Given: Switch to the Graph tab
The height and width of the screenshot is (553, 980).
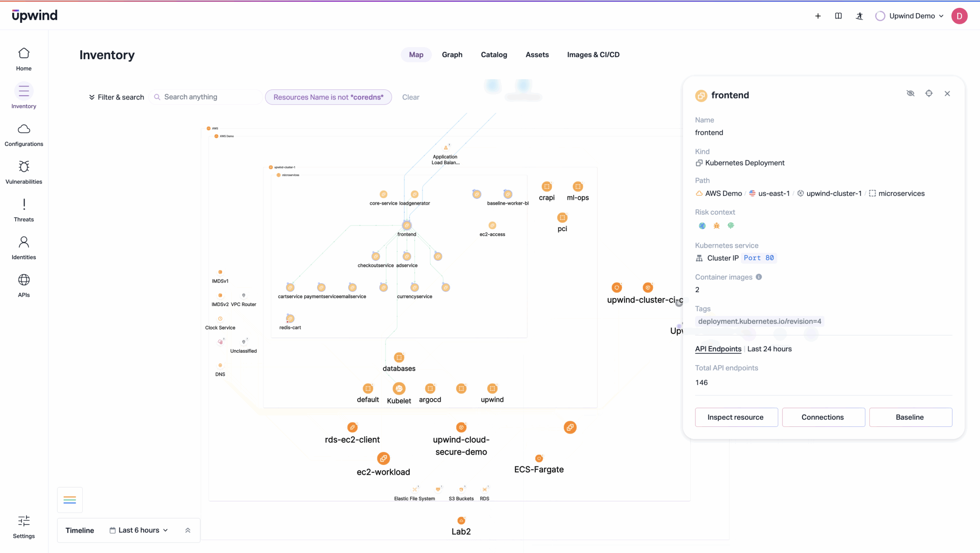Looking at the screenshot, I should tap(452, 54).
